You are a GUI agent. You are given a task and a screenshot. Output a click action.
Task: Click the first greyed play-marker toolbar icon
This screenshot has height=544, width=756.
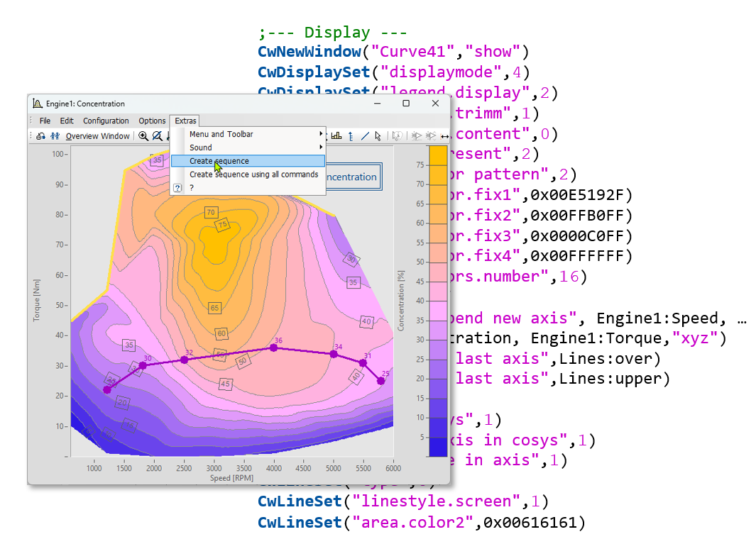click(417, 136)
